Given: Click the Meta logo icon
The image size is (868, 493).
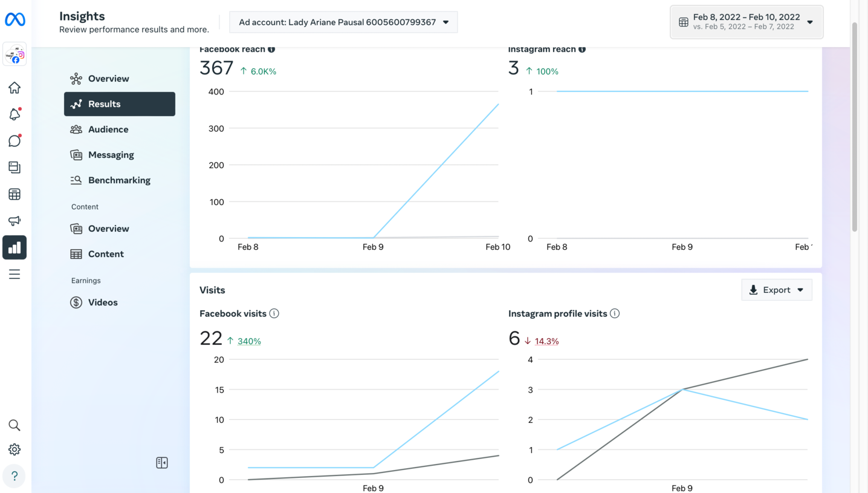Looking at the screenshot, I should [x=15, y=20].
